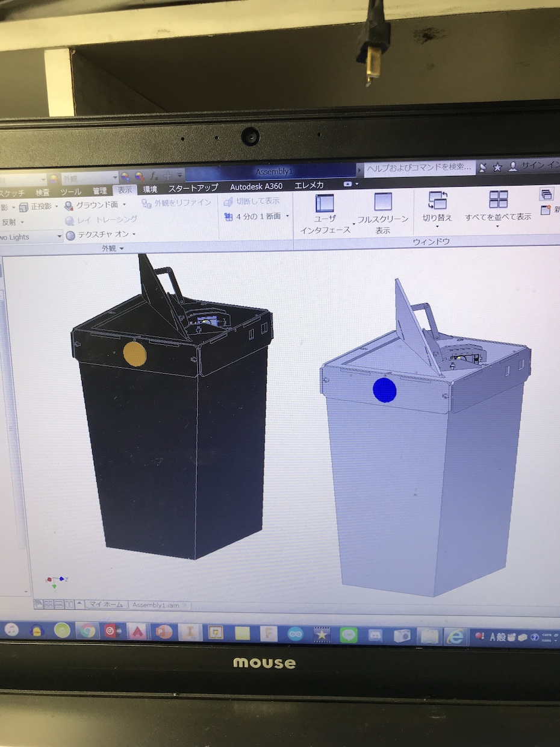Click 外観をリファイン command
This screenshot has width=560, height=747.
click(x=176, y=203)
